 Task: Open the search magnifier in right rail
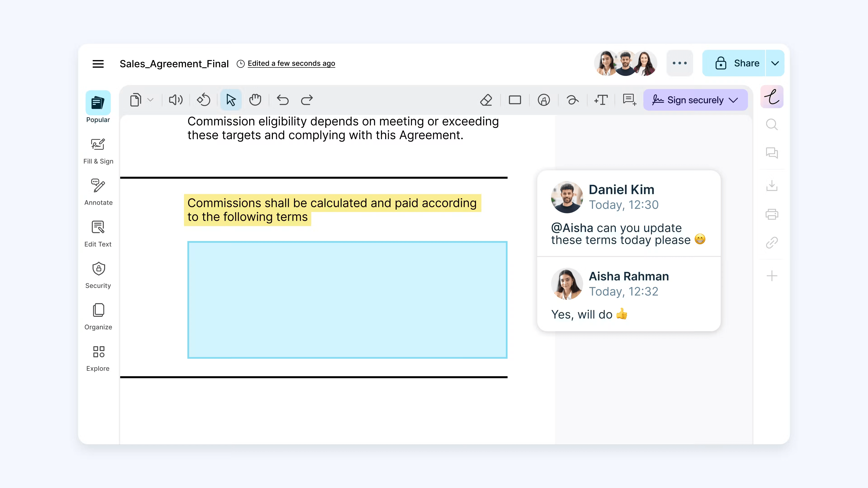pyautogui.click(x=772, y=125)
